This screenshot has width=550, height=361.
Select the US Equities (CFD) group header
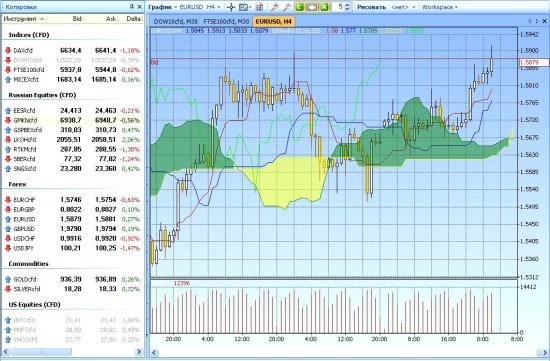point(34,305)
